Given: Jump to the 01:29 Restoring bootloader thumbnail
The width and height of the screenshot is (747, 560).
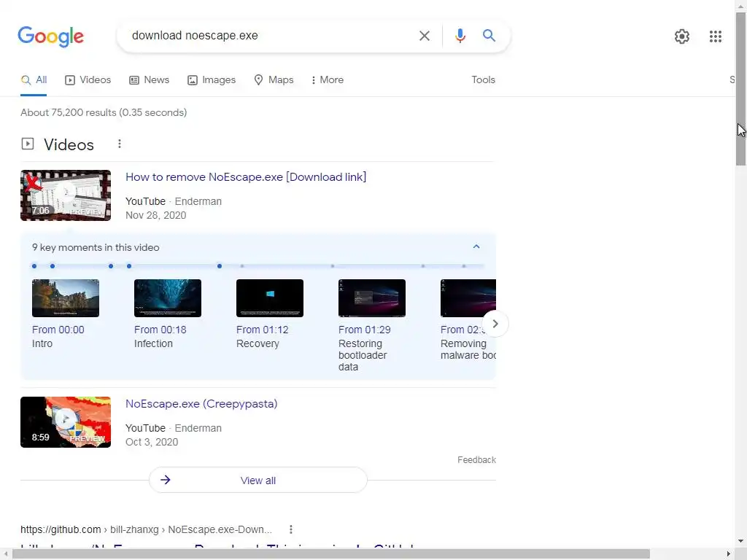Looking at the screenshot, I should (372, 298).
